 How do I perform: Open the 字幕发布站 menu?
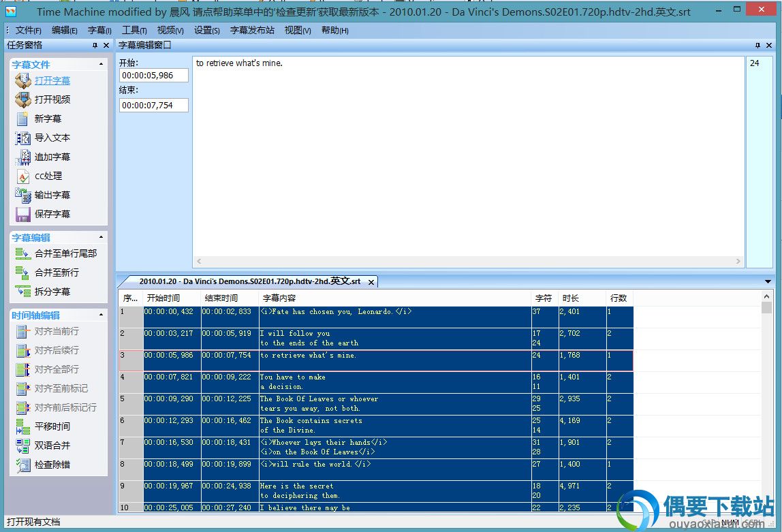click(252, 31)
